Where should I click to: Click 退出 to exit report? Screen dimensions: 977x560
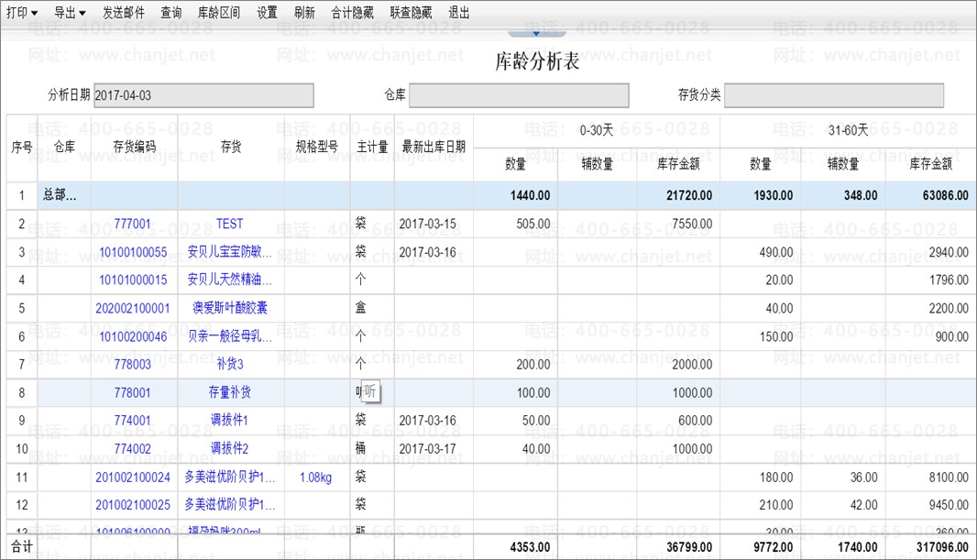coord(459,13)
